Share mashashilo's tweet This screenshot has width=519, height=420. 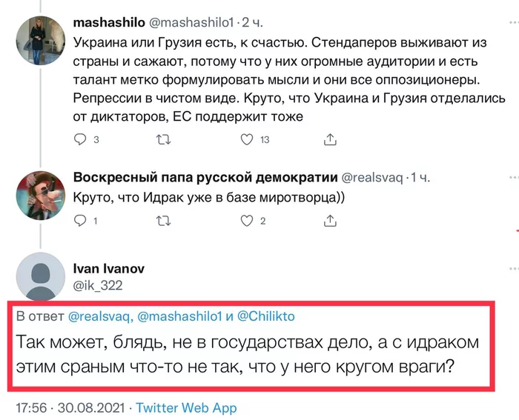328,139
